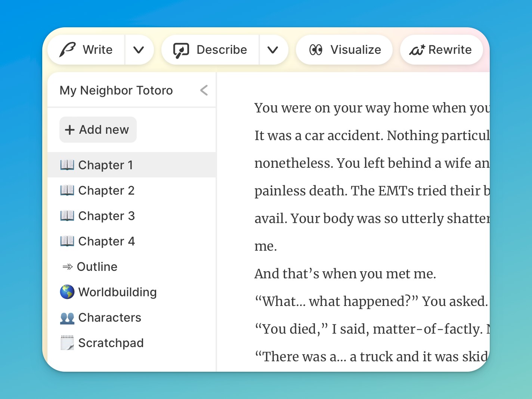Click the notepad icon beside Scratchpad
The image size is (532, 399).
(67, 343)
